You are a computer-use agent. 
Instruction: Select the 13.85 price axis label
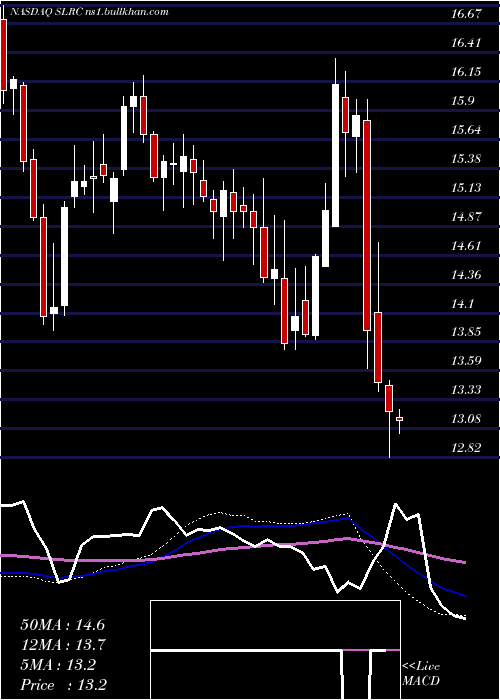(466, 332)
